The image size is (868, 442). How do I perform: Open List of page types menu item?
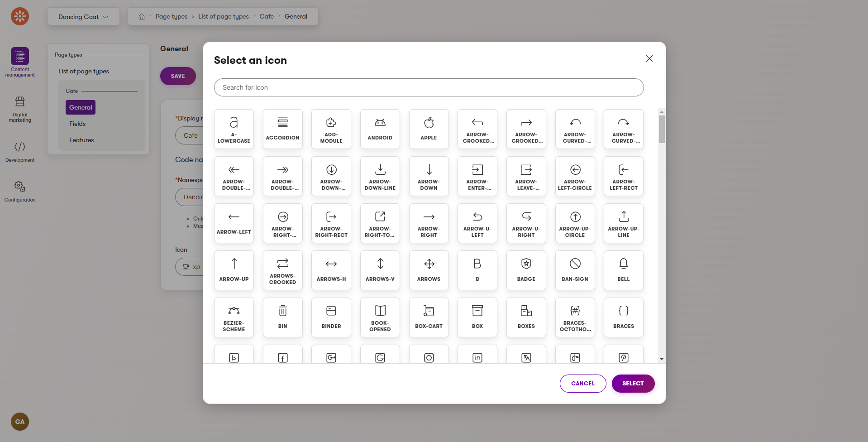click(84, 71)
